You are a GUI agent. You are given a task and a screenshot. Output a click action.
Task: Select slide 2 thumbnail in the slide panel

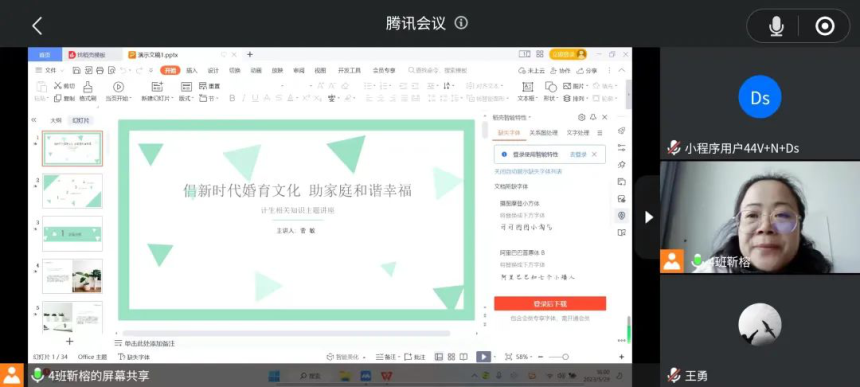[72, 191]
